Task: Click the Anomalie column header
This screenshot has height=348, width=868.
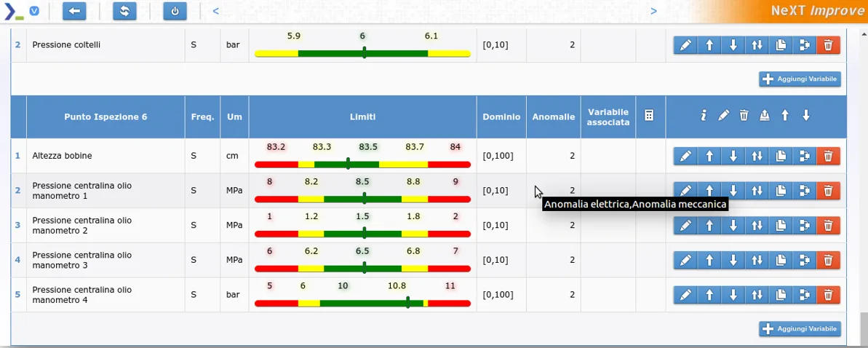Action: [553, 116]
